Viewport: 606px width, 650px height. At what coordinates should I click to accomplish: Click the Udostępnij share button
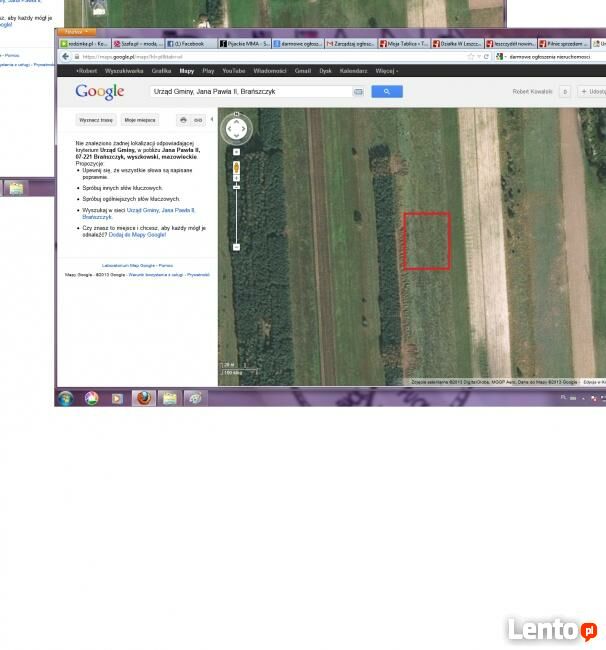click(x=592, y=92)
